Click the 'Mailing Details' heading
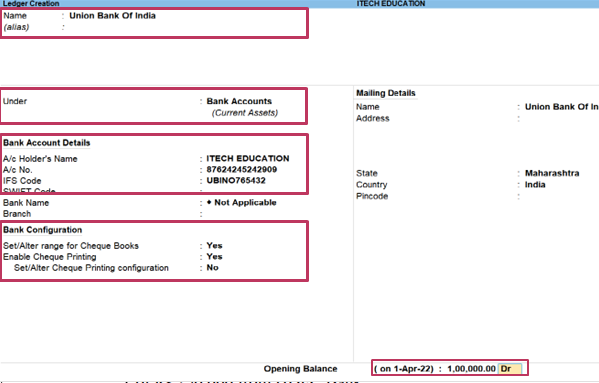599x383 pixels. click(385, 93)
